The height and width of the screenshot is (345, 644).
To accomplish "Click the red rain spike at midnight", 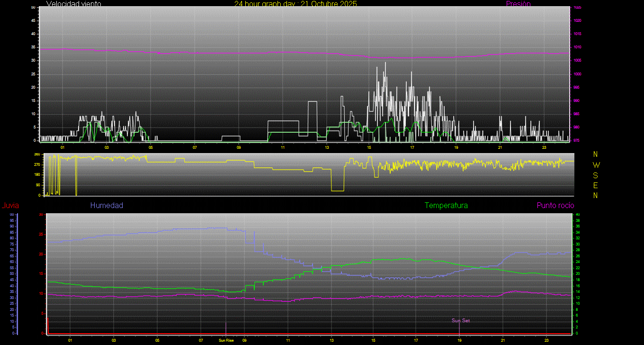I will tap(47, 325).
